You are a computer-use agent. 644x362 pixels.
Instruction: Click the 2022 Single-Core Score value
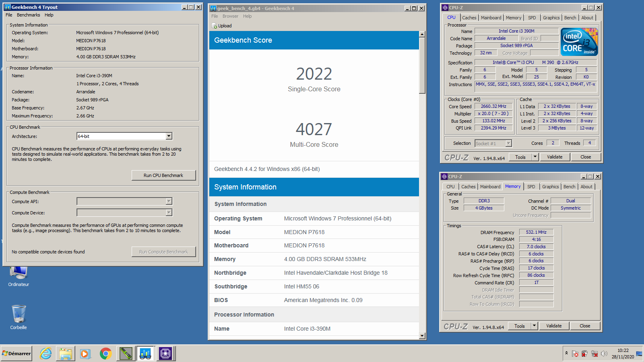point(314,74)
